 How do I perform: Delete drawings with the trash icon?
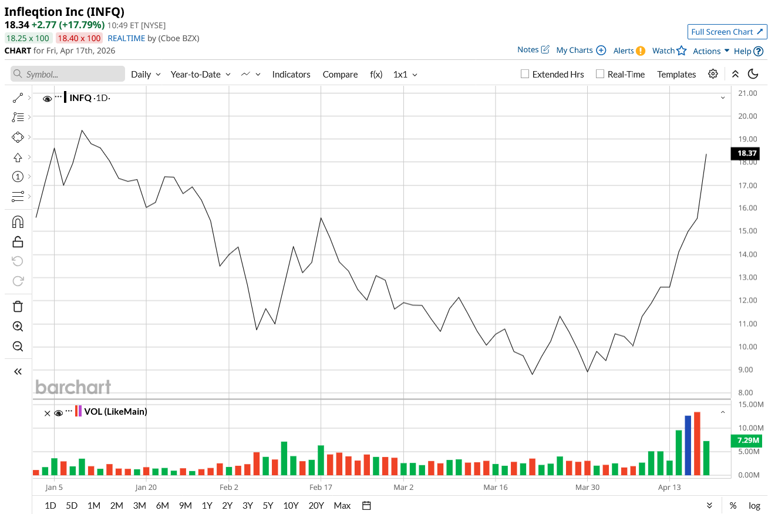(18, 307)
